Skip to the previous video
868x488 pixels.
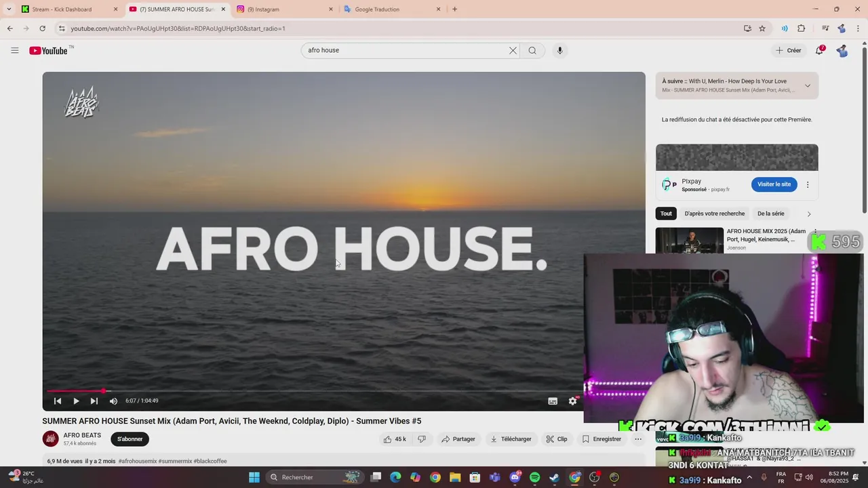click(58, 401)
